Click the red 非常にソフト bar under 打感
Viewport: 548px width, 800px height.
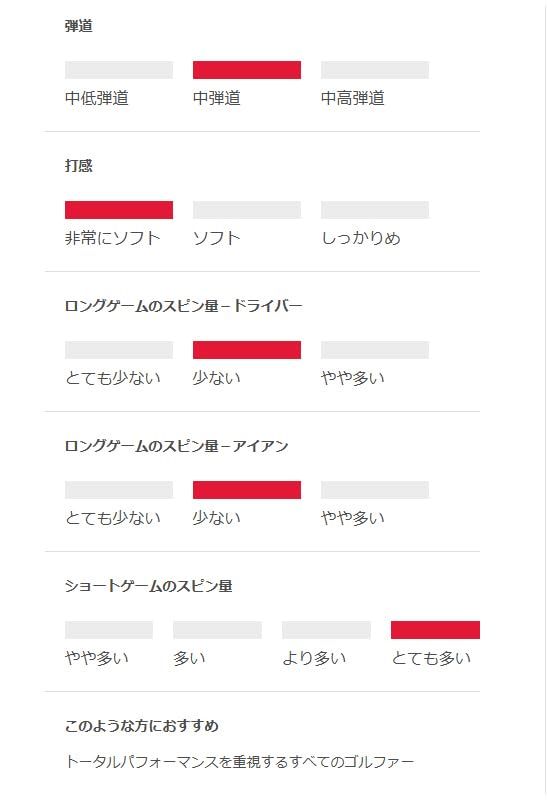(x=119, y=210)
